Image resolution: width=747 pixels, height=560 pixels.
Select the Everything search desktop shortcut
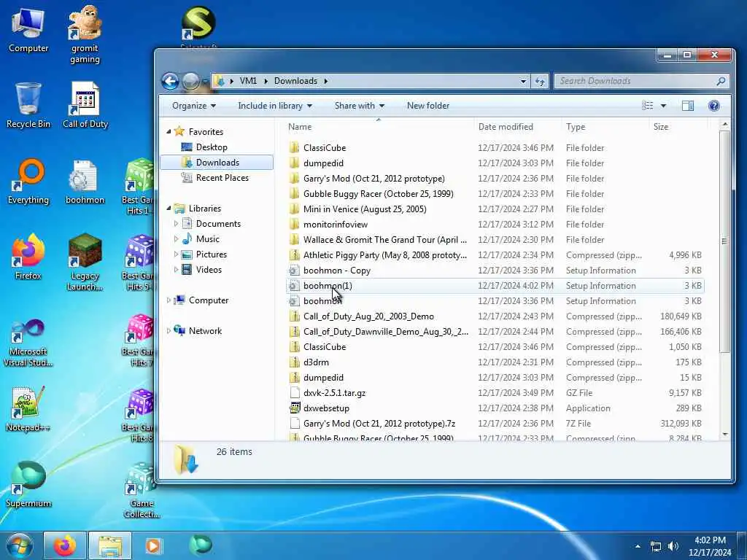28,181
